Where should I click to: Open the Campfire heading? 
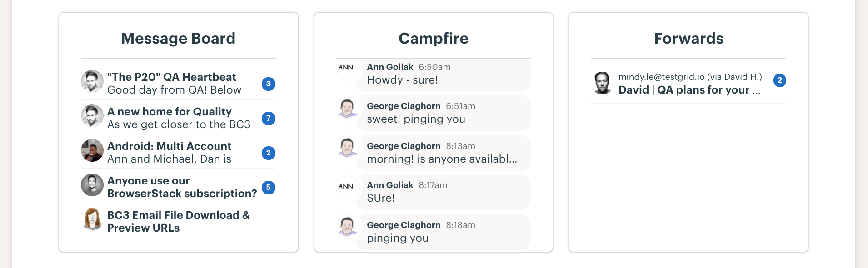click(434, 39)
